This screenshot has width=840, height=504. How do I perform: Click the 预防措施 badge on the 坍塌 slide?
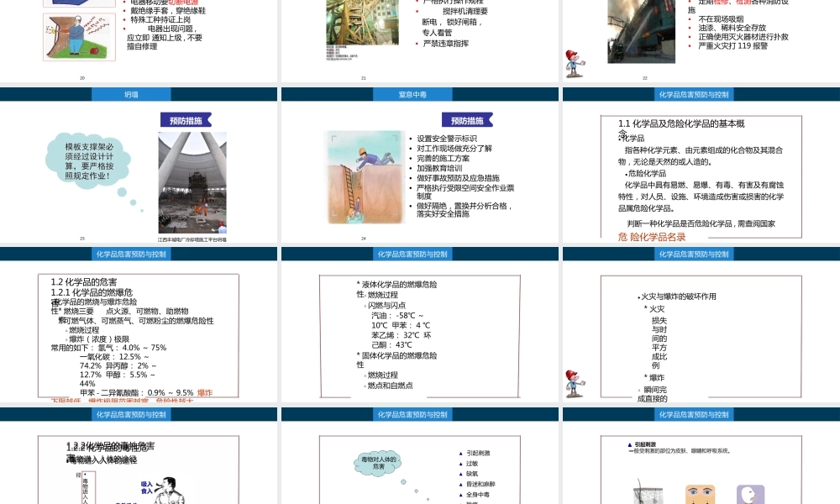tap(186, 120)
